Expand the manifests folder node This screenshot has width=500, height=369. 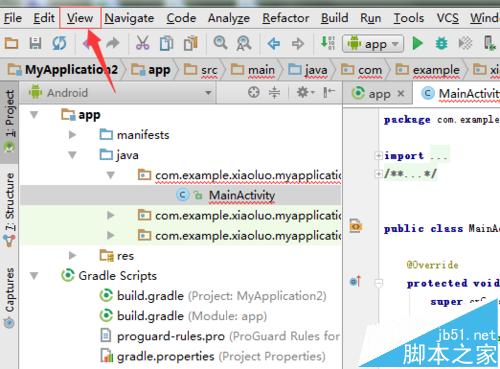tap(72, 135)
